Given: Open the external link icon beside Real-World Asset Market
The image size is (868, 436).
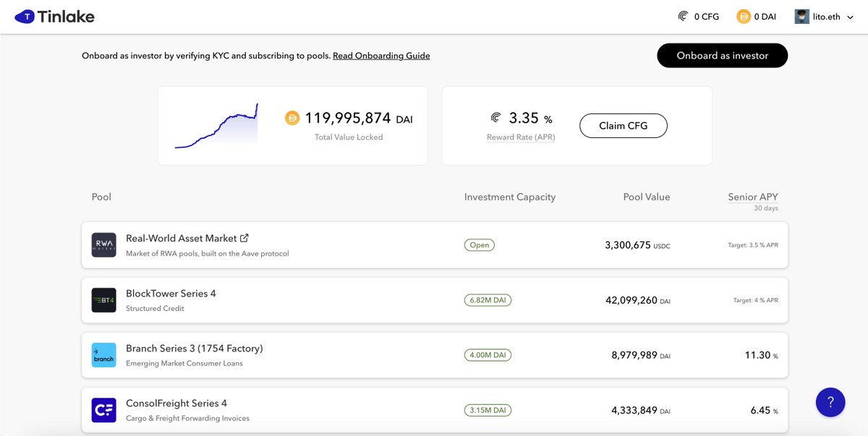Looking at the screenshot, I should [x=244, y=238].
